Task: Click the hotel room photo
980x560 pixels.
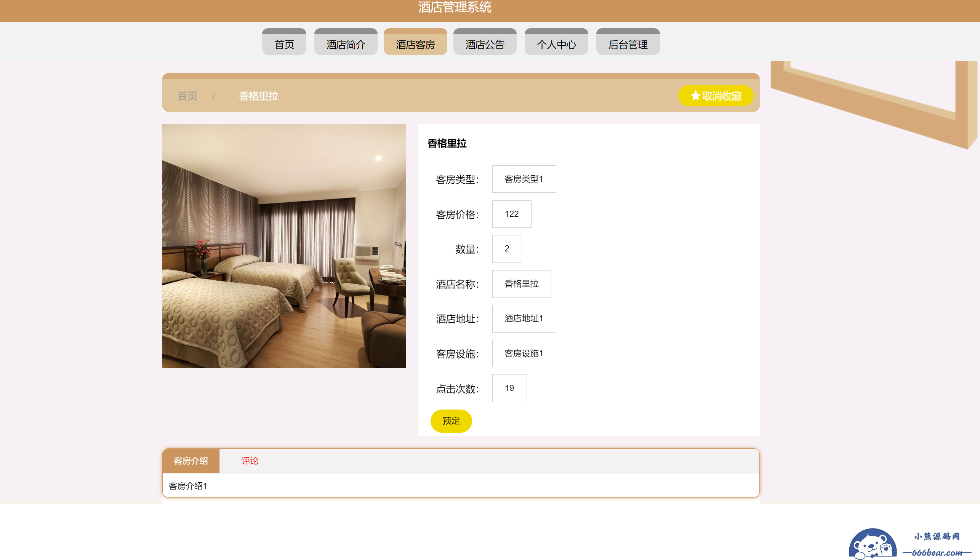Action: [284, 246]
